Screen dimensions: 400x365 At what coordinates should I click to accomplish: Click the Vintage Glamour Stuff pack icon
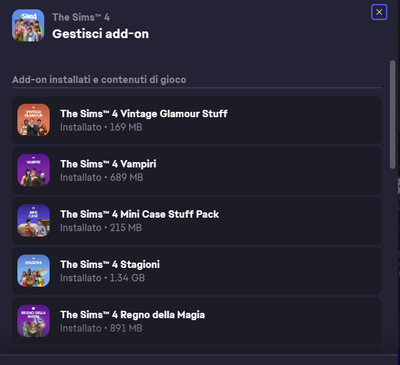click(x=33, y=120)
